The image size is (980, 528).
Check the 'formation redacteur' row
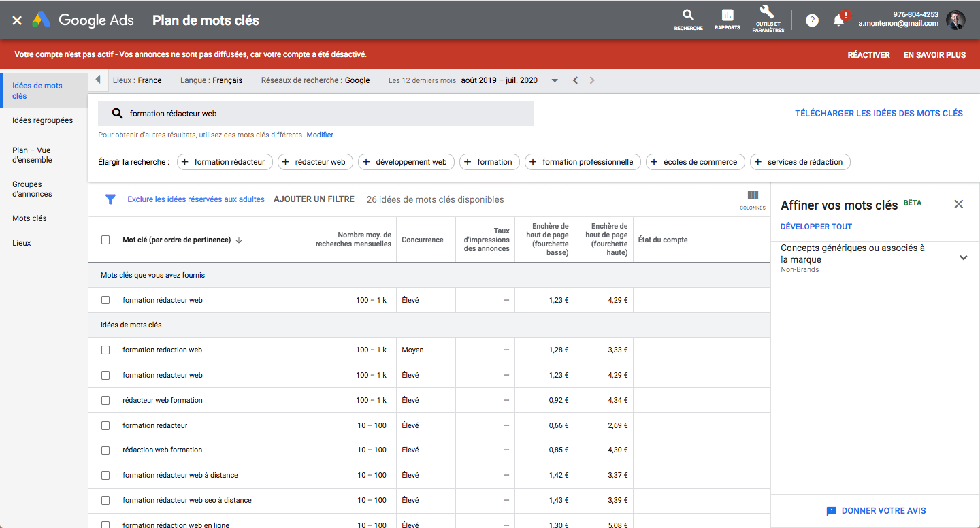click(x=105, y=425)
